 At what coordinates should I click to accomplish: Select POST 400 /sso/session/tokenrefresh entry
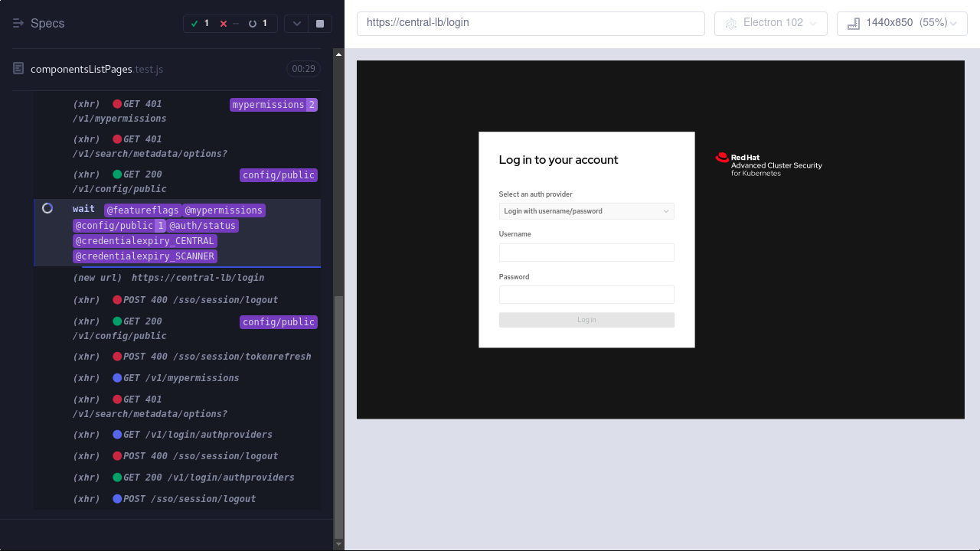coord(178,357)
